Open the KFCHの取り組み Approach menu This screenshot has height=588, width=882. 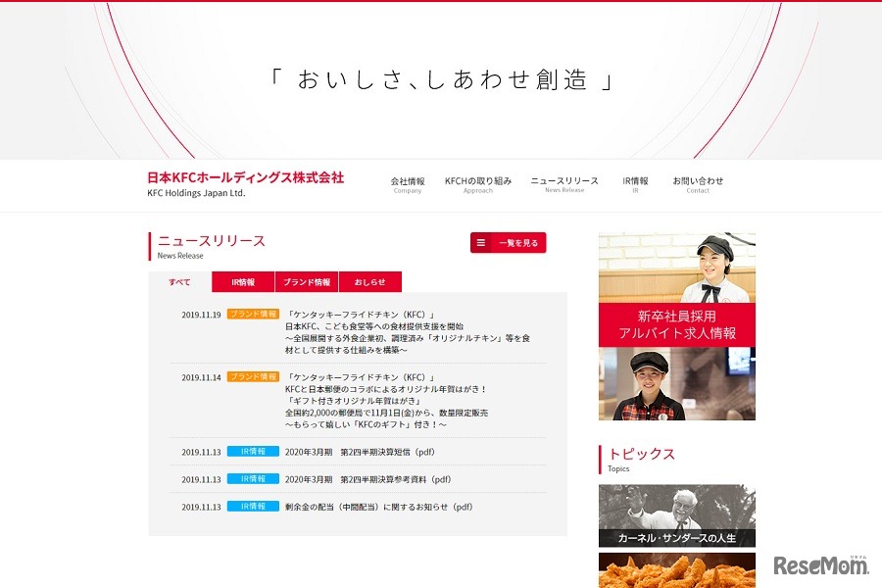(477, 185)
